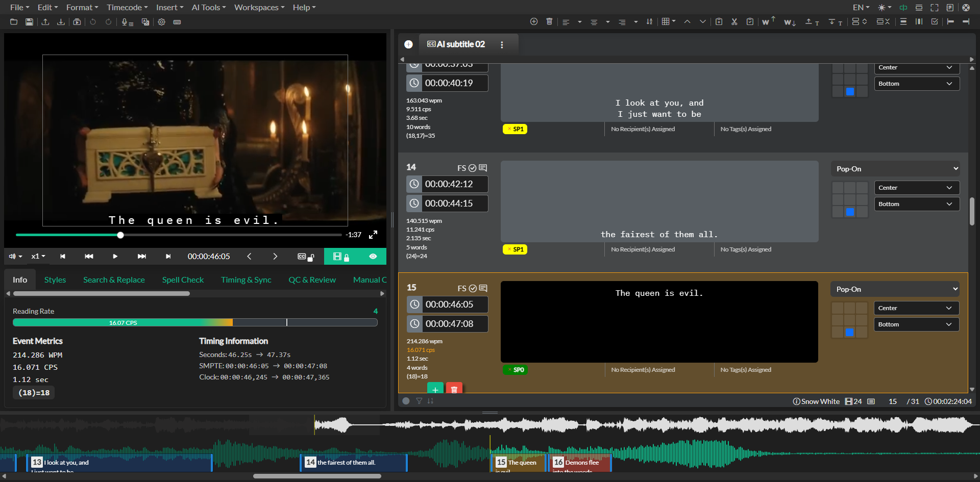
Task: Click the cut (scissors) icon
Action: [734, 21]
